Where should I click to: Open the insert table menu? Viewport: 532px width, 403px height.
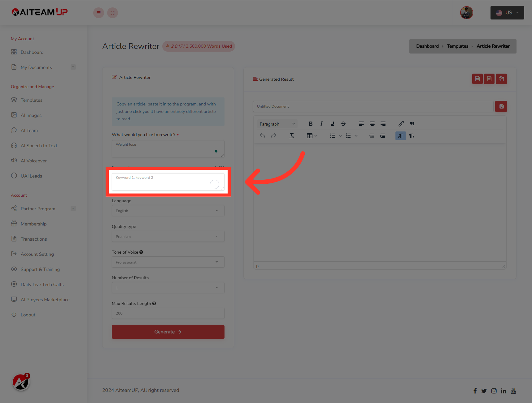(312, 135)
